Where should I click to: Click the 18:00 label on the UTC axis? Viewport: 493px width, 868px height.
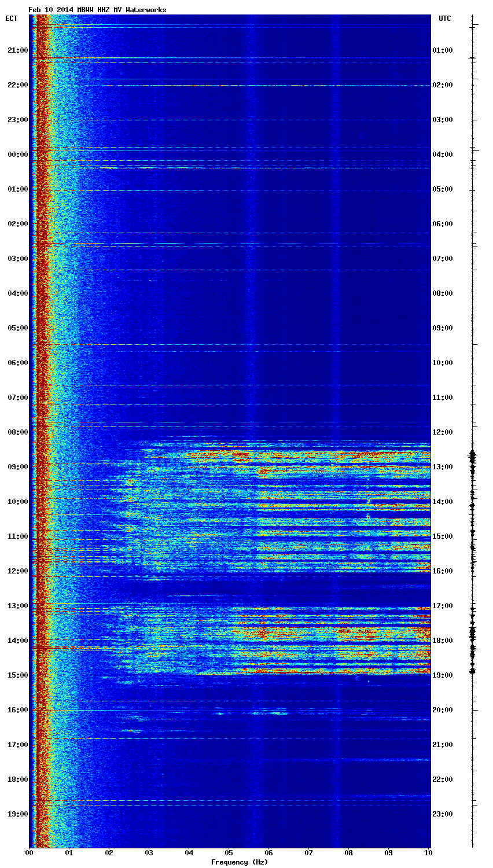coord(443,641)
